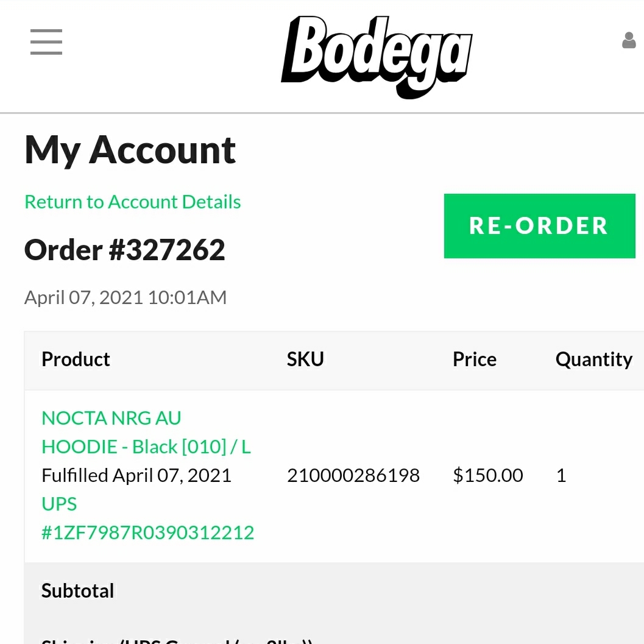Click the green RE-ORDER button
This screenshot has height=644, width=644.
pos(539,226)
